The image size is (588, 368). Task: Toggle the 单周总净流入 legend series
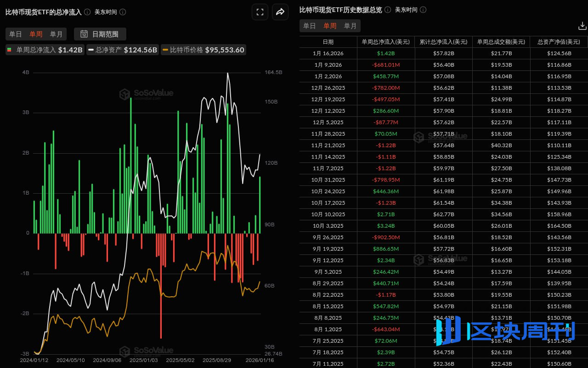[45, 50]
